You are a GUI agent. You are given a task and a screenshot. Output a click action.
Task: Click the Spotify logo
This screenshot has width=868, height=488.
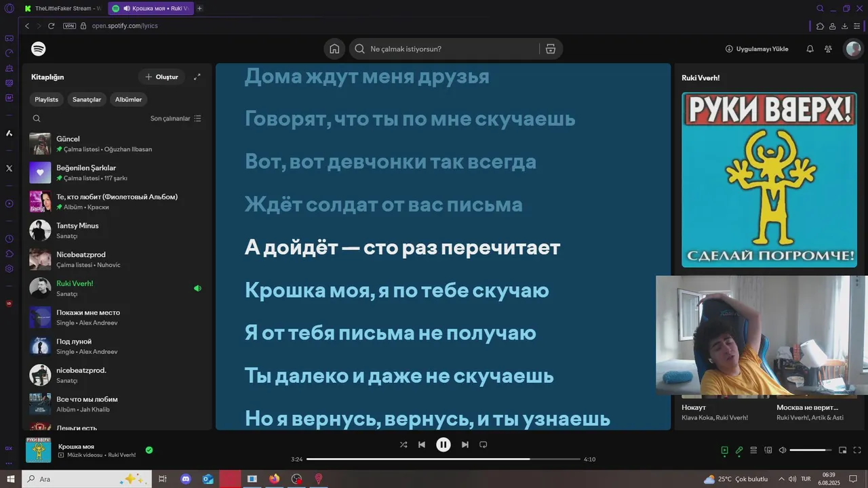click(39, 49)
